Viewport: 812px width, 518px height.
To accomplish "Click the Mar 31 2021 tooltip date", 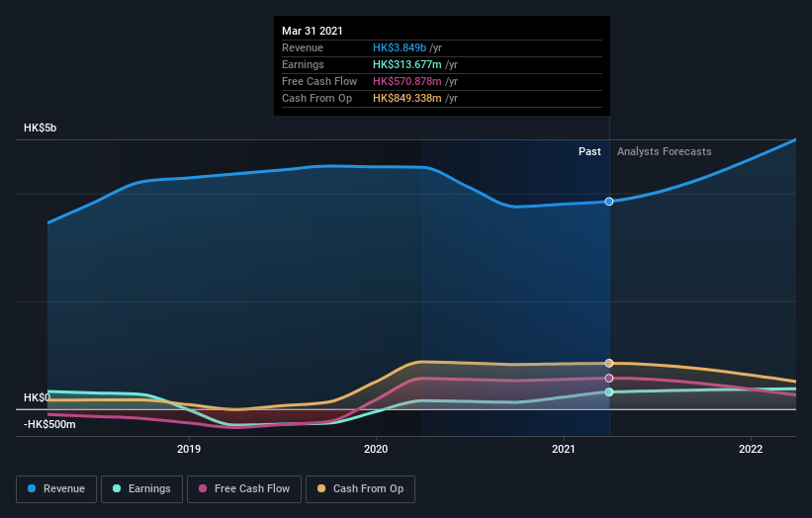I will pyautogui.click(x=313, y=31).
